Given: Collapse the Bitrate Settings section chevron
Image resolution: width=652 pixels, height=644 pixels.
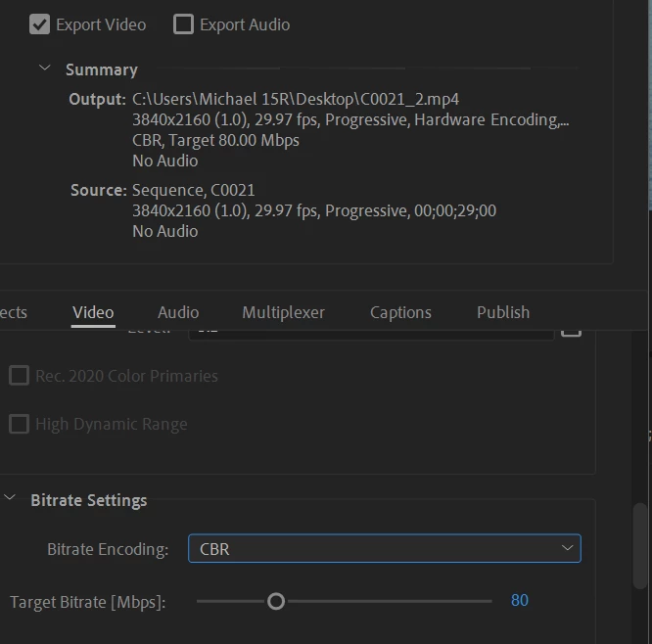Looking at the screenshot, I should (x=10, y=497).
